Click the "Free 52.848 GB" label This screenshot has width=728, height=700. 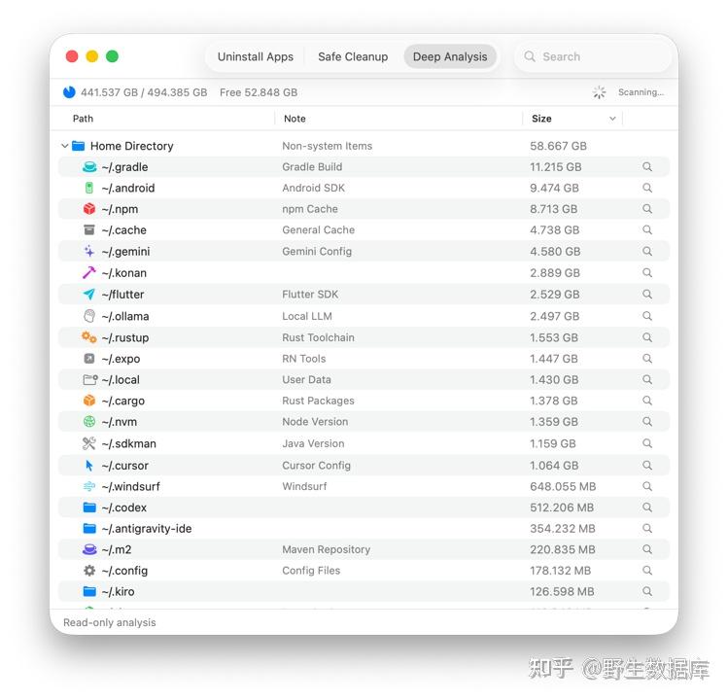click(259, 92)
